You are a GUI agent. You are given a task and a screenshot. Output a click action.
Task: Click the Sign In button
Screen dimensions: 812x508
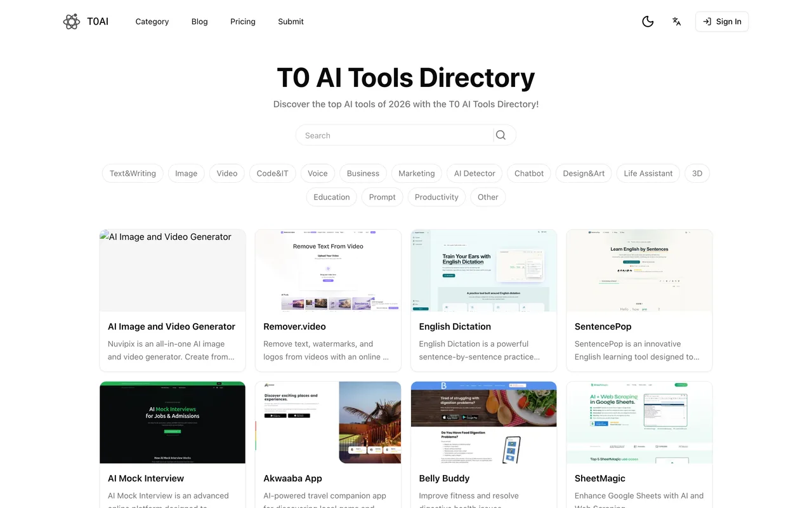tap(722, 22)
